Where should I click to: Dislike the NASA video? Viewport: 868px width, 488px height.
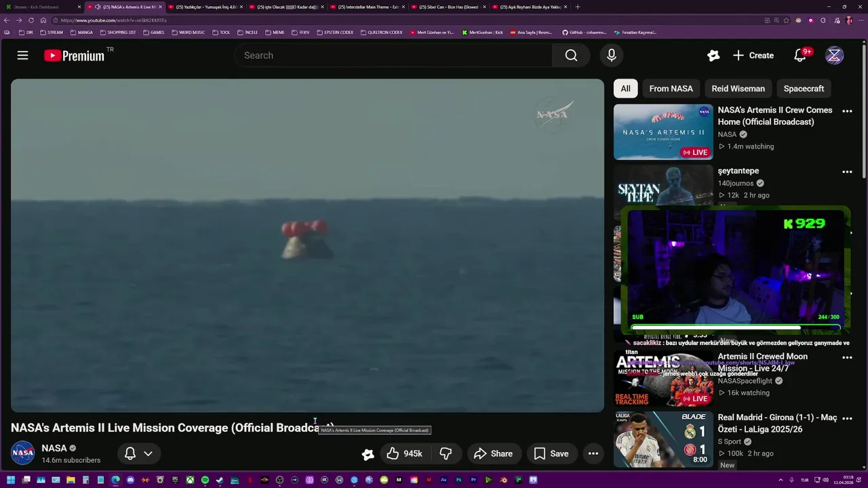coord(446,453)
